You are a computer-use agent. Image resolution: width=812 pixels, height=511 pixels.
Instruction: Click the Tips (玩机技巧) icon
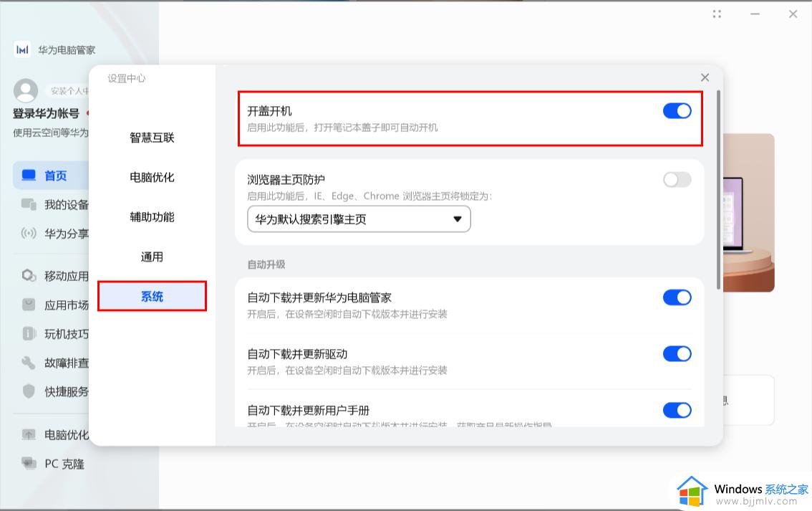[x=29, y=333]
